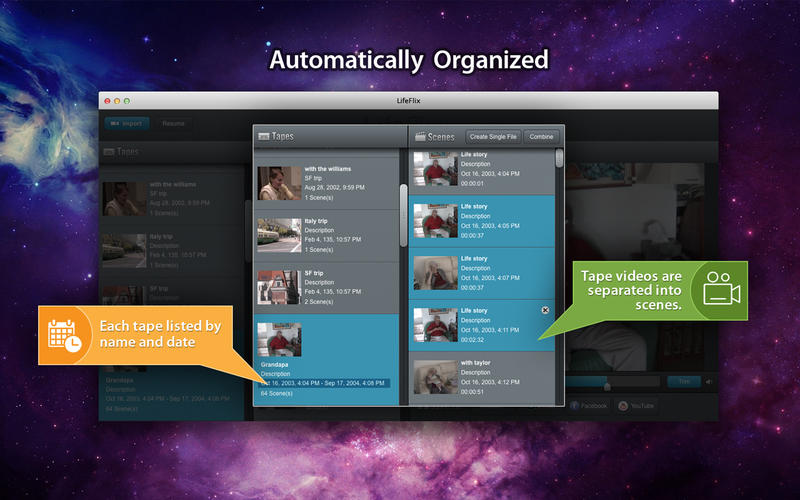Click the Facebook share icon
This screenshot has width=800, height=500.
(x=576, y=406)
